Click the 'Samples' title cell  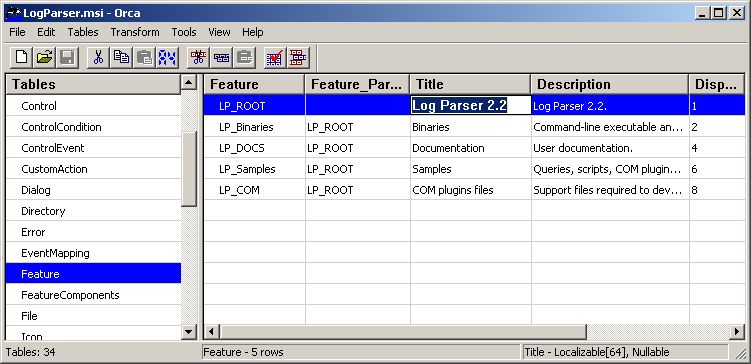point(470,169)
